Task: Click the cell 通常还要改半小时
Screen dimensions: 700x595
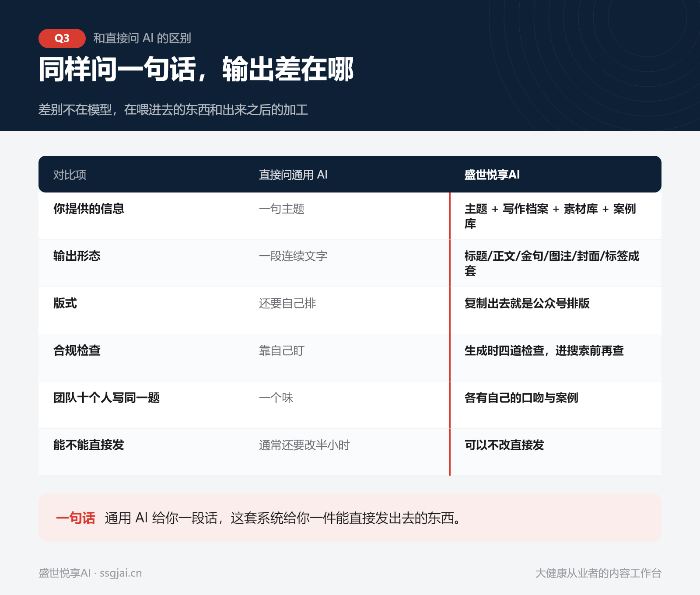Action: click(x=304, y=445)
